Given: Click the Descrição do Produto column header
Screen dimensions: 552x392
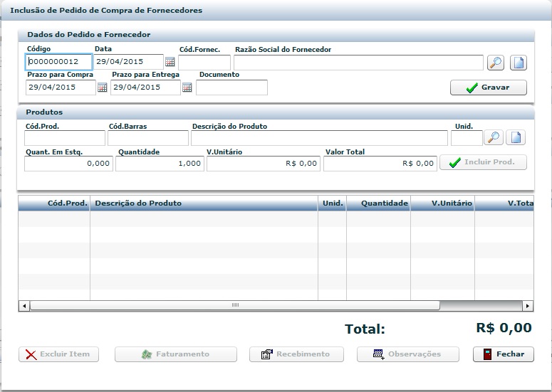Looking at the screenshot, I should coord(203,203).
